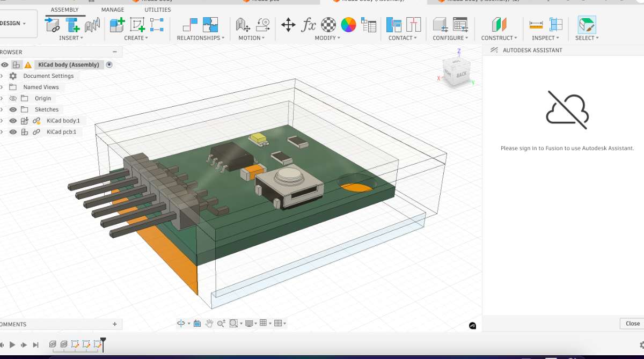The image size is (644, 359).
Task: Click the Pan hand tool
Action: tap(209, 323)
